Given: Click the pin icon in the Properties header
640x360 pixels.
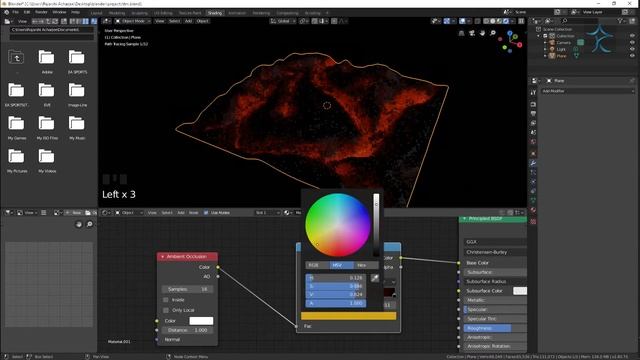Looking at the screenshot, I should coord(632,81).
